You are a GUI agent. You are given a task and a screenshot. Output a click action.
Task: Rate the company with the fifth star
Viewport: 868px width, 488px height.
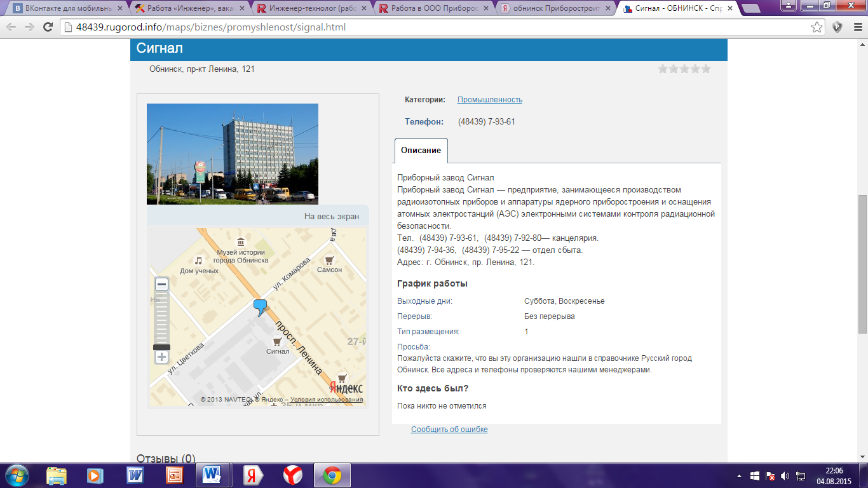705,69
